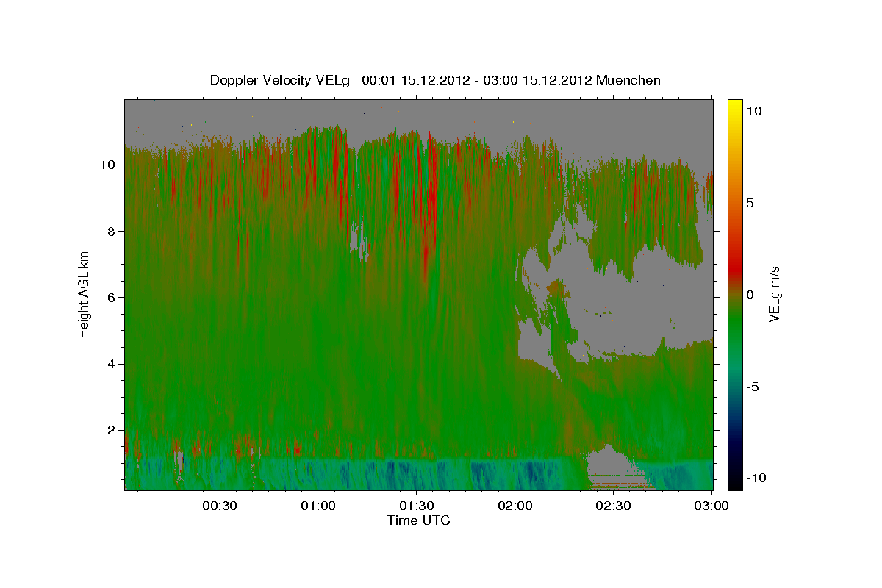Click the colorbar value '0'
Screen dimensions: 882x588
pyautogui.click(x=750, y=295)
